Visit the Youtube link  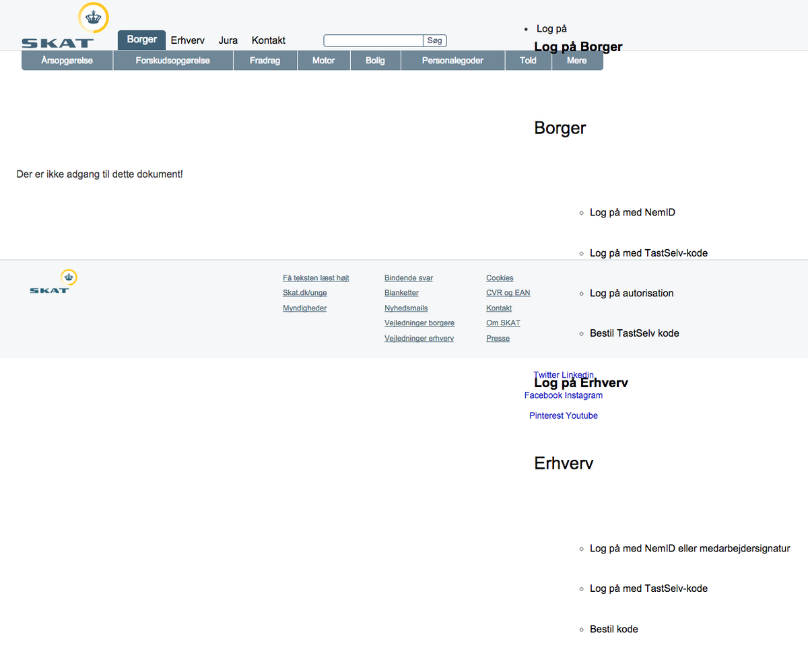(x=582, y=416)
